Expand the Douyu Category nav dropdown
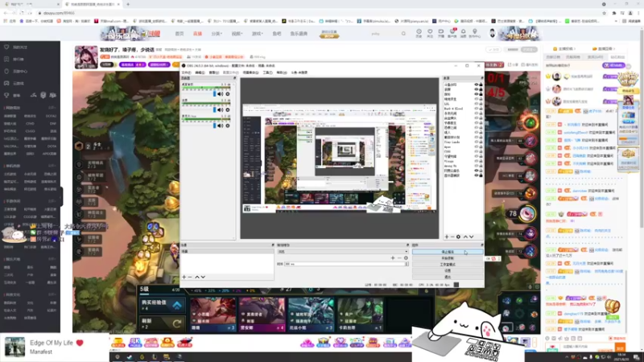Viewport: 644px width, 362px height. pyautogui.click(x=217, y=34)
